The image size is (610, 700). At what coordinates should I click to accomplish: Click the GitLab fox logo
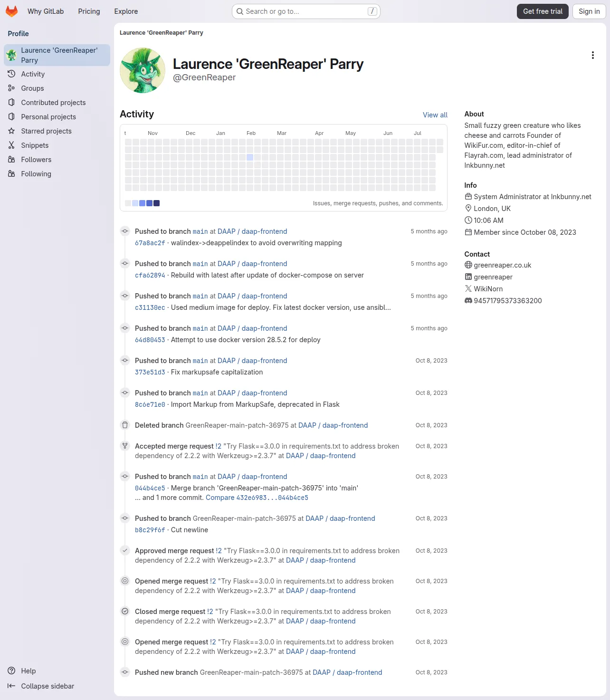11,11
